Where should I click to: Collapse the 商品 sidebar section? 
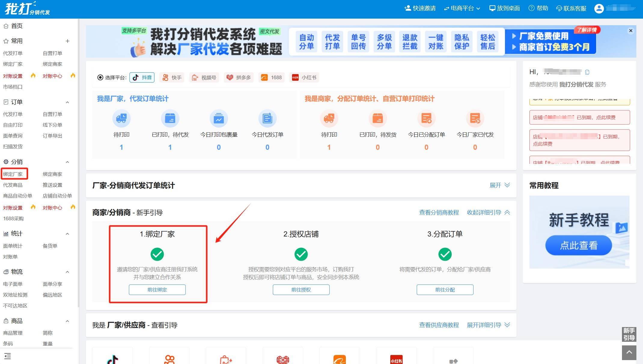coord(68,321)
